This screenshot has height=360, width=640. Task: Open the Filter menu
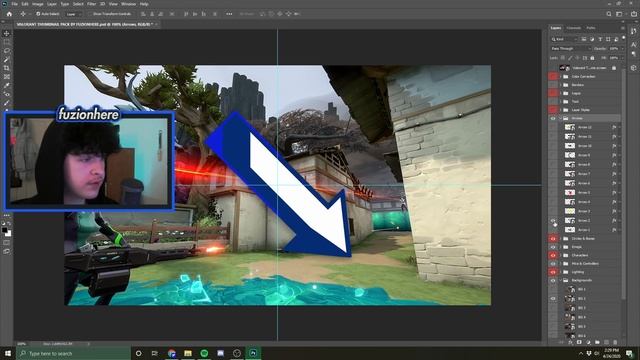[91, 4]
